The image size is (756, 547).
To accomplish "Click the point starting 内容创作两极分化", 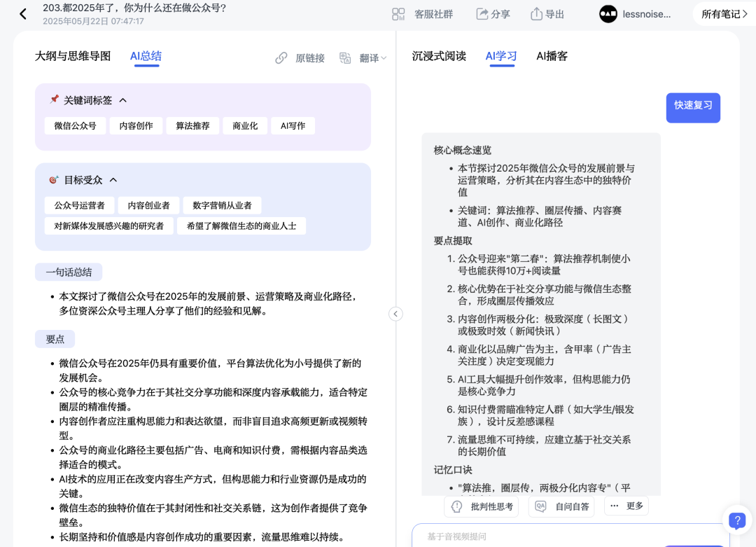I will [x=543, y=325].
